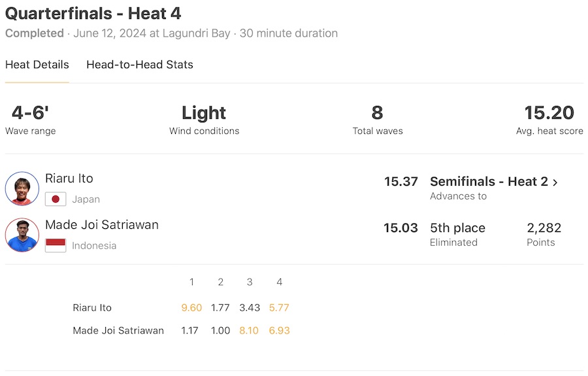Screen dimensions: 588x376
Task: Select the Heat Details tab
Action: (37, 65)
